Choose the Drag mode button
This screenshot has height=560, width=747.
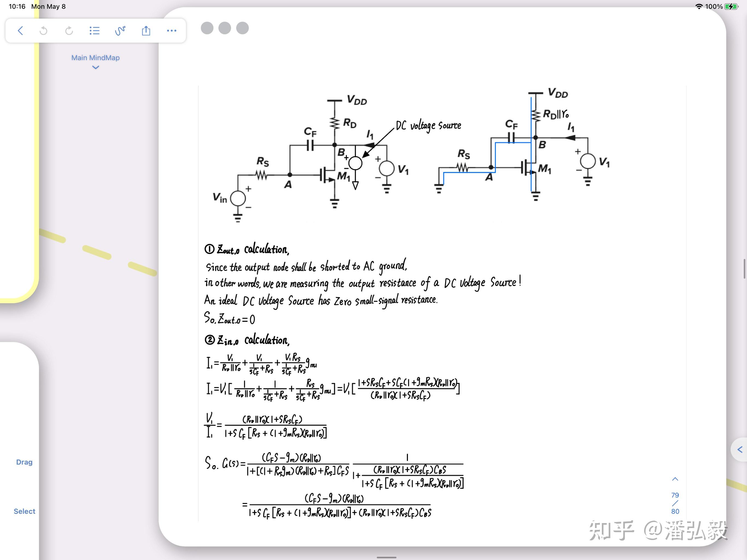[24, 462]
